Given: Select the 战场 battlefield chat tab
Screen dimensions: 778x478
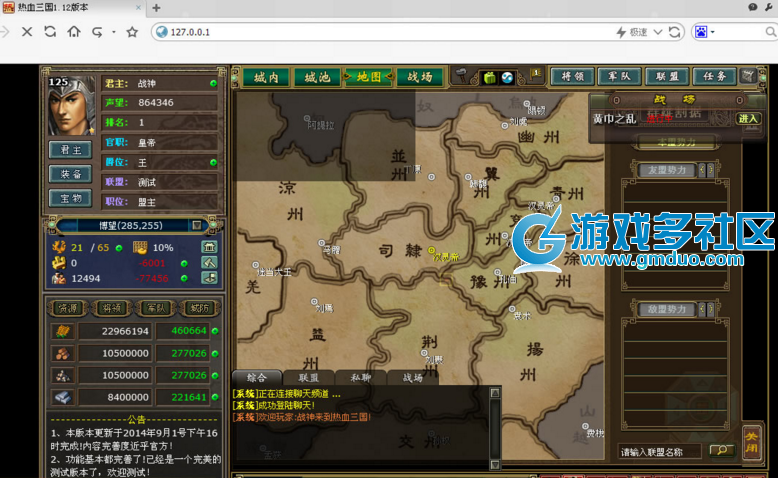Looking at the screenshot, I should point(412,378).
